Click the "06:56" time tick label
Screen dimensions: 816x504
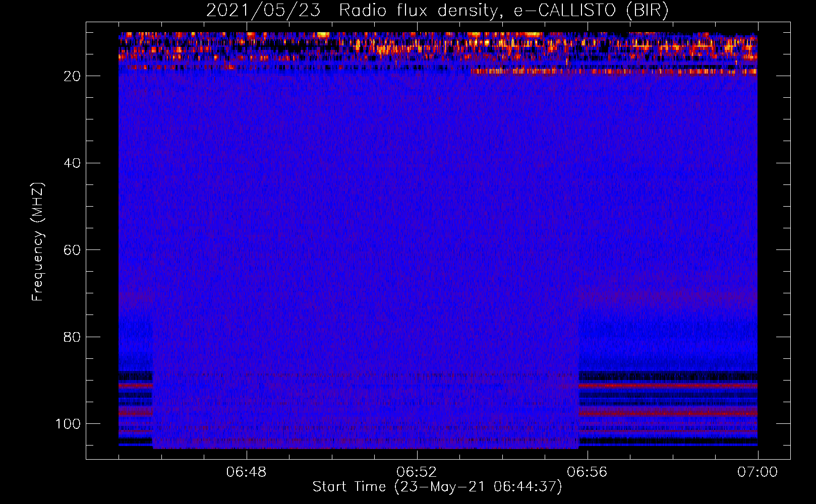coord(587,472)
